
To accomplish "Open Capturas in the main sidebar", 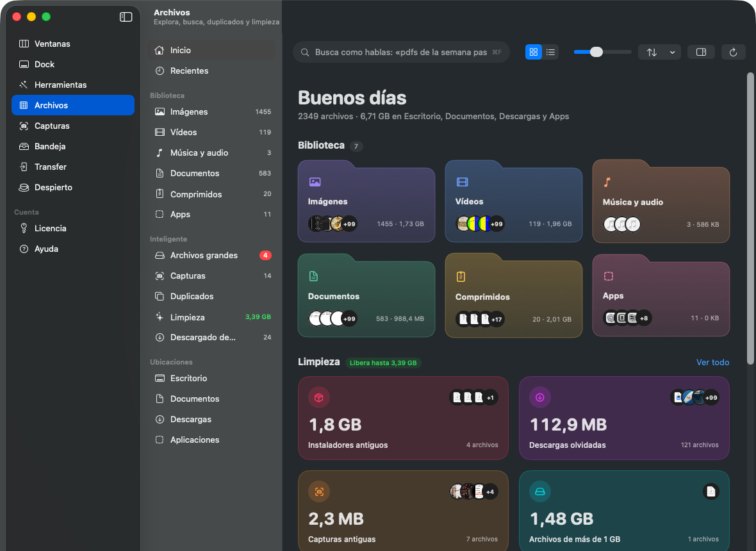I will coord(73,126).
